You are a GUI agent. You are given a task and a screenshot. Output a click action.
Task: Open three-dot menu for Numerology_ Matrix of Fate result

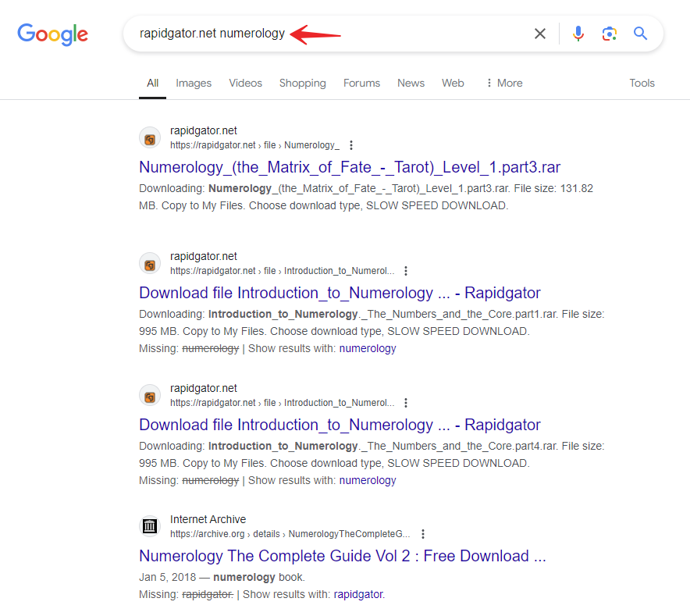[x=350, y=145]
